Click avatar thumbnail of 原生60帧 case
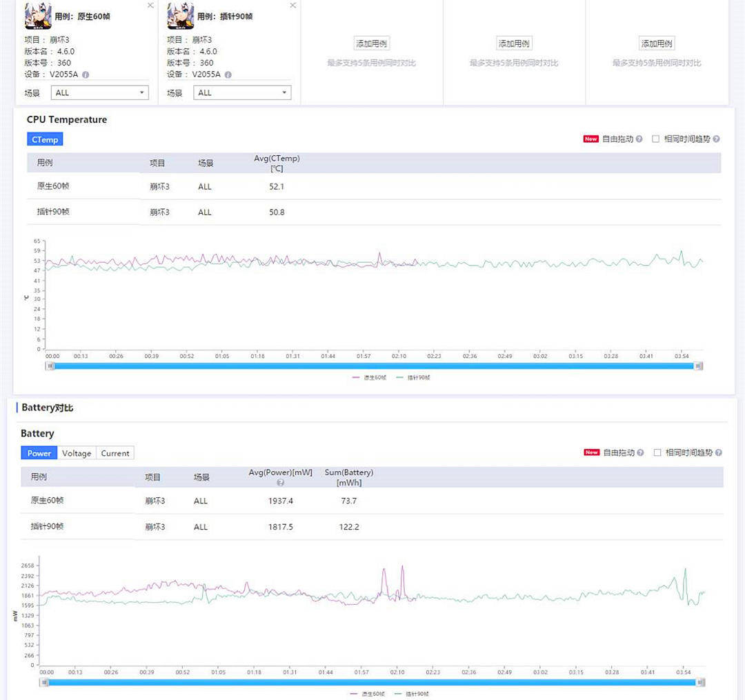Image resolution: width=745 pixels, height=700 pixels. point(38,16)
